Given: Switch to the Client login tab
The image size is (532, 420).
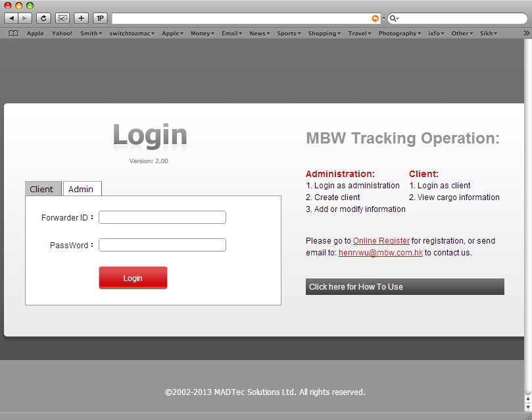Looking at the screenshot, I should coord(43,189).
